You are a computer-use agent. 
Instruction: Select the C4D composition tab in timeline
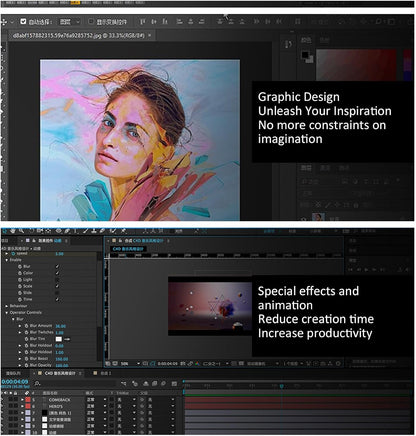coord(61,373)
